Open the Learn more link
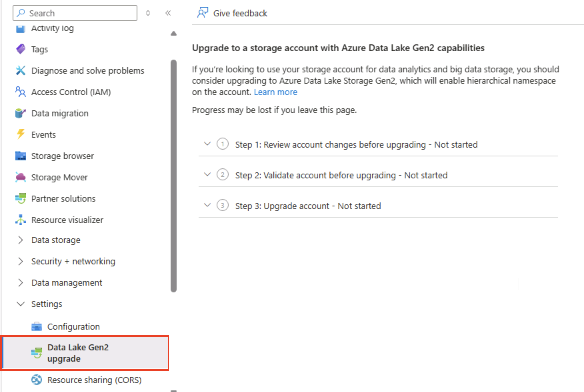The image size is (584, 392). (x=275, y=92)
